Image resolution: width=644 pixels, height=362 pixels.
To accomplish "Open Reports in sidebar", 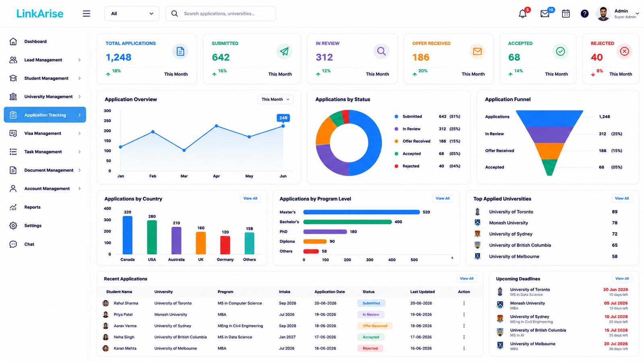I will pos(45,207).
